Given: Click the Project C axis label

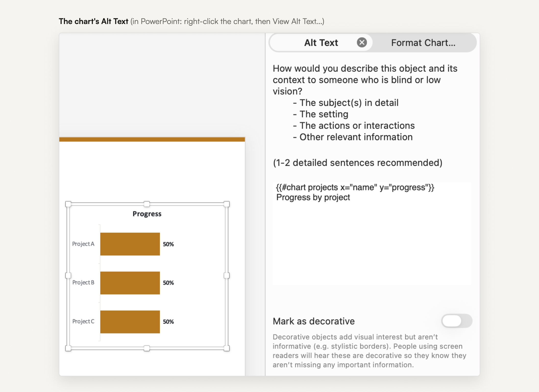Looking at the screenshot, I should tap(83, 321).
